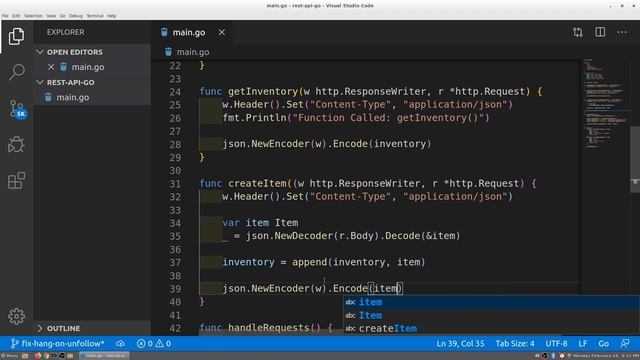The image size is (640, 360).
Task: Click the Explorer panel title
Action: 65,32
